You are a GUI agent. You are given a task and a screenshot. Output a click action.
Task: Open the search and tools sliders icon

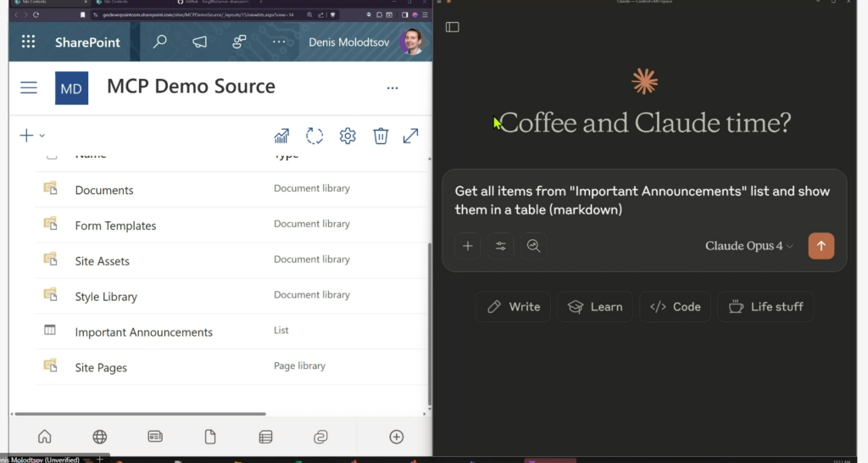[500, 246]
